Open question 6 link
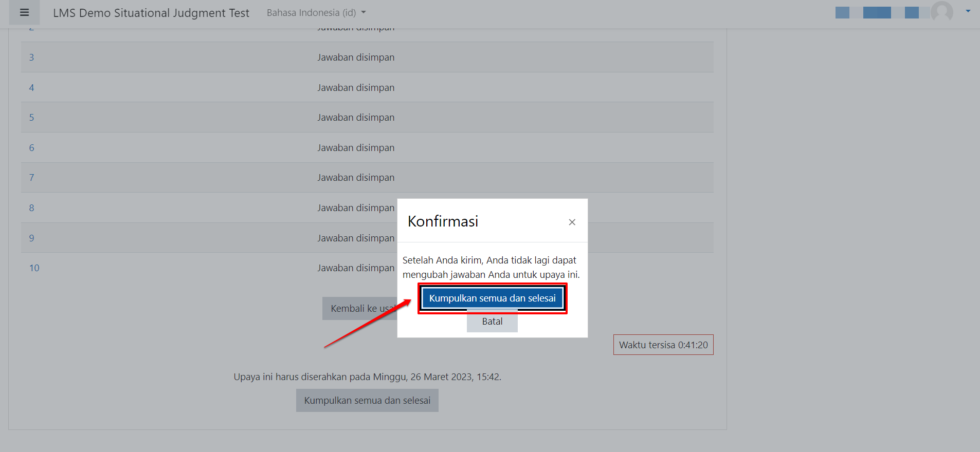 coord(31,147)
